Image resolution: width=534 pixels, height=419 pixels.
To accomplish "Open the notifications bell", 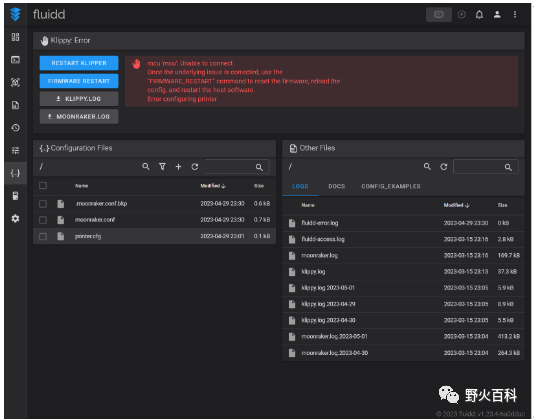I will 480,14.
